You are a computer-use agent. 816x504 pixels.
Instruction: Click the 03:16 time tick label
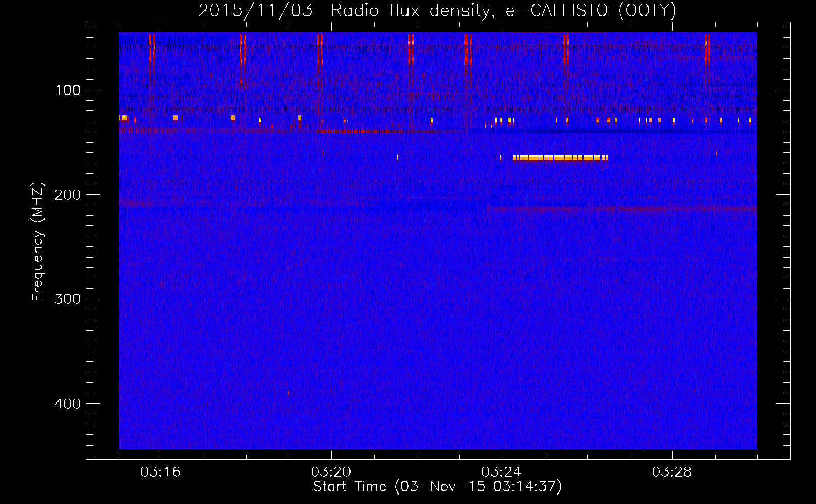[160, 472]
